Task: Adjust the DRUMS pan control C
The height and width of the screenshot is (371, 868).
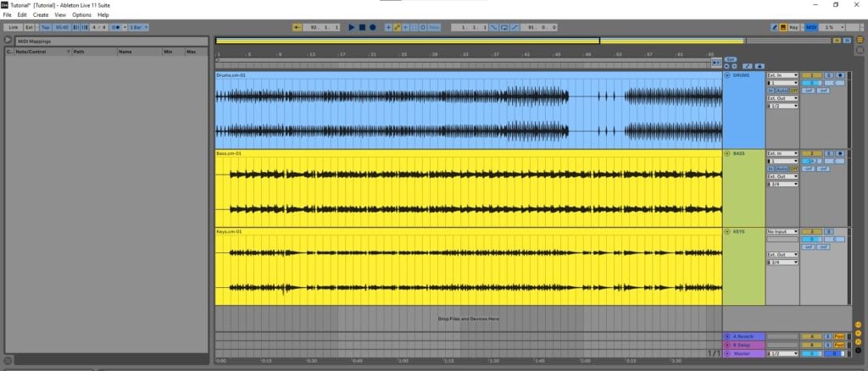Action: click(x=835, y=83)
